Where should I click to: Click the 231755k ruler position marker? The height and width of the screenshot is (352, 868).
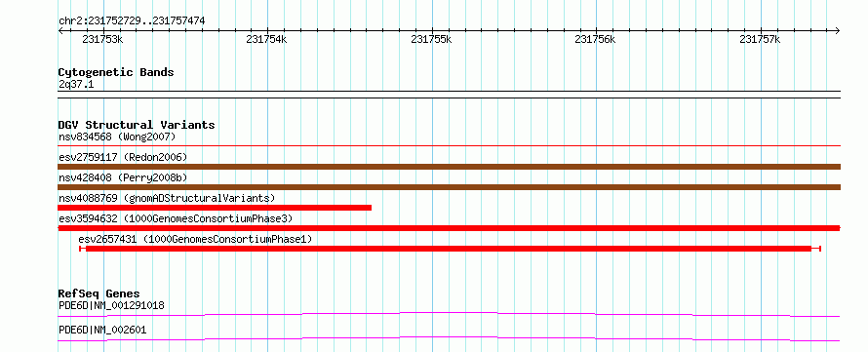431,39
